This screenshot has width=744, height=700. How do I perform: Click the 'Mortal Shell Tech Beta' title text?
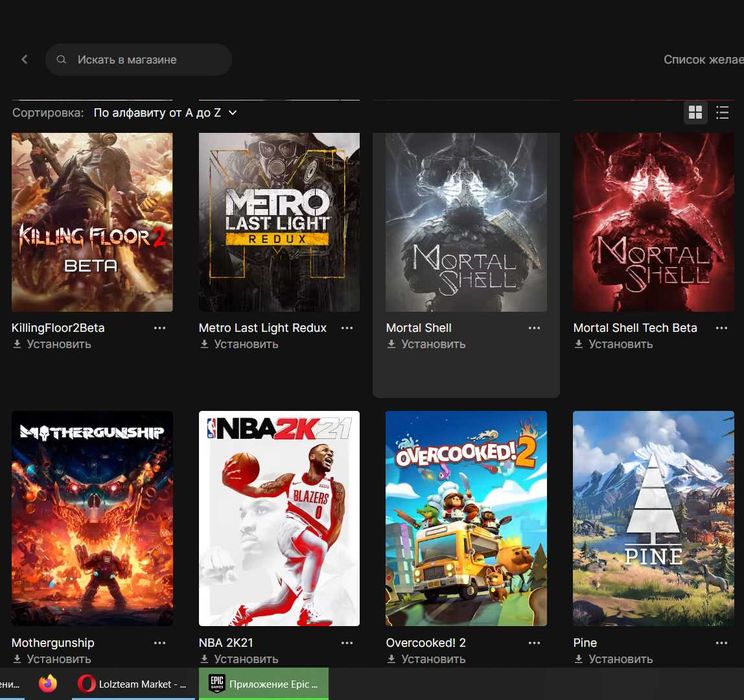click(x=635, y=328)
